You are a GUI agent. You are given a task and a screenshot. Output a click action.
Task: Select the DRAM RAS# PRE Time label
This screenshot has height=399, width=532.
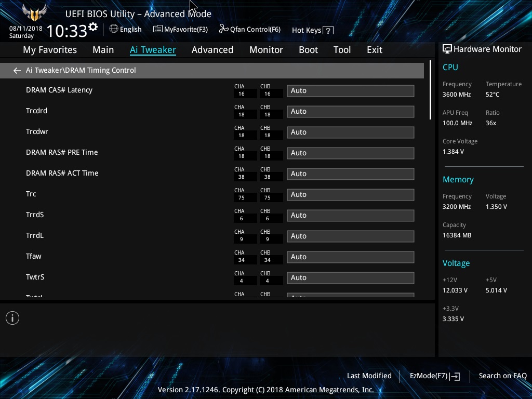[62, 152]
